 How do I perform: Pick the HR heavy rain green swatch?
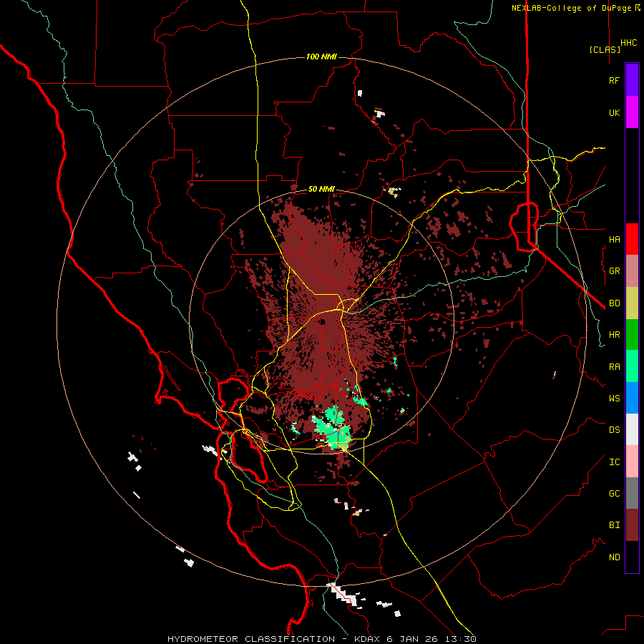[x=632, y=335]
